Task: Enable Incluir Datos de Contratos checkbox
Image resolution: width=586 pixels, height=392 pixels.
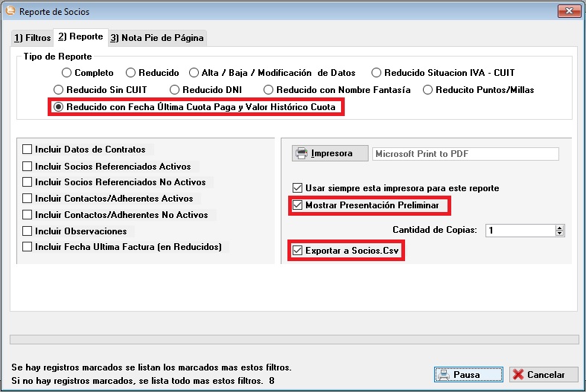Action: (28, 150)
